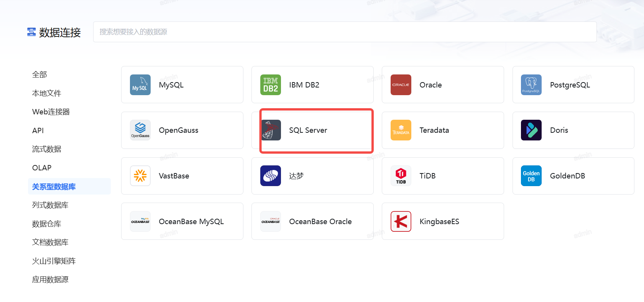644x302 pixels.
Task: Click the VastBase orange starburst icon
Action: [140, 176]
